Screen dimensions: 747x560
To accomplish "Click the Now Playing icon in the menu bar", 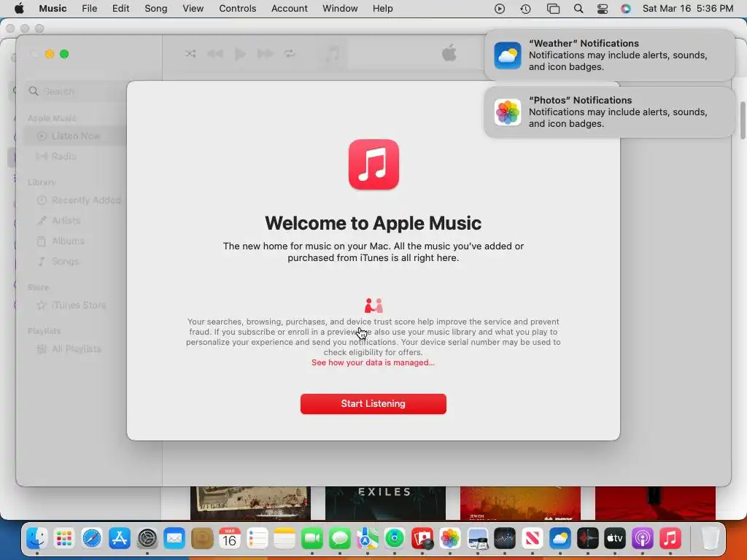I will pos(499,9).
